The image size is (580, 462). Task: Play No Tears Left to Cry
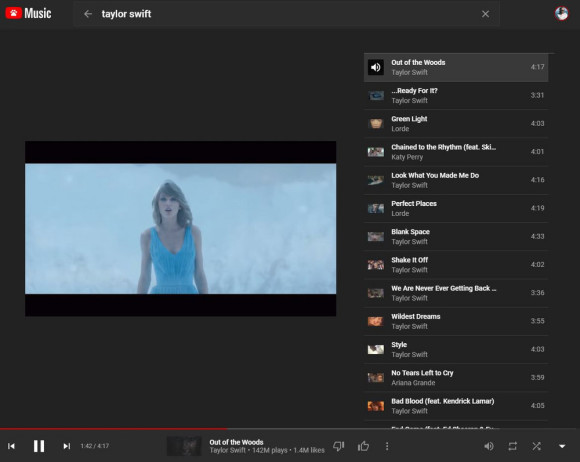point(456,378)
